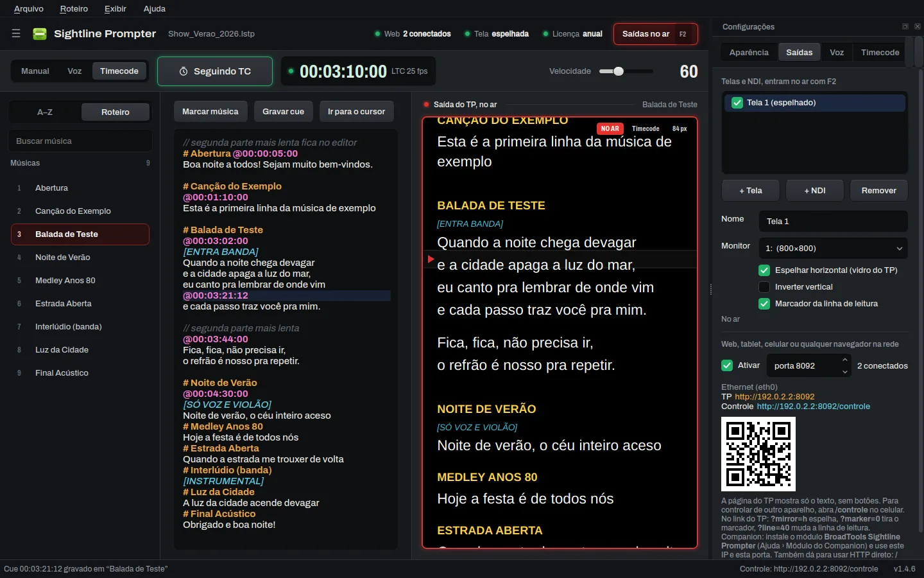Disable Espelhar horizontal checkbox
This screenshot has width=924, height=578.
pos(764,270)
